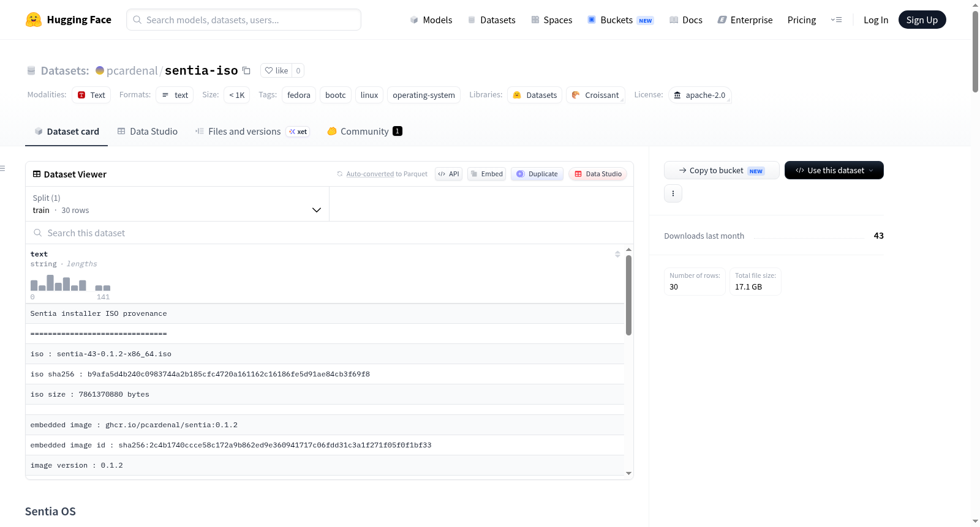This screenshot has width=980, height=527.
Task: Open Docs in top navigation
Action: pos(686,20)
